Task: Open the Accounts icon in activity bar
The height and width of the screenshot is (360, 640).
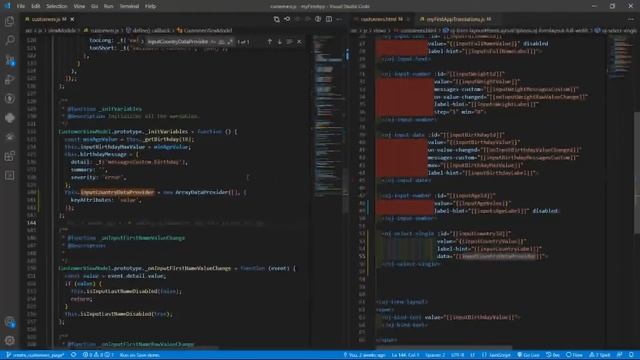Action: tap(10, 322)
